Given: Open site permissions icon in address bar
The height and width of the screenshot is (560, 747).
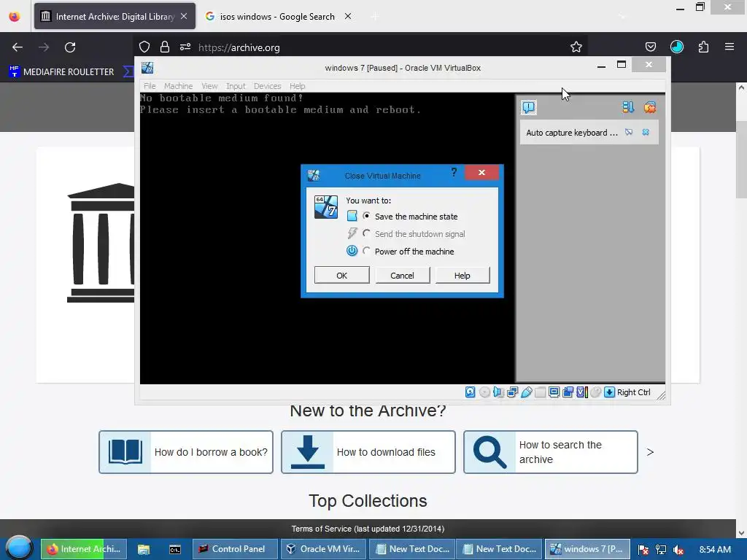Looking at the screenshot, I should click(185, 47).
